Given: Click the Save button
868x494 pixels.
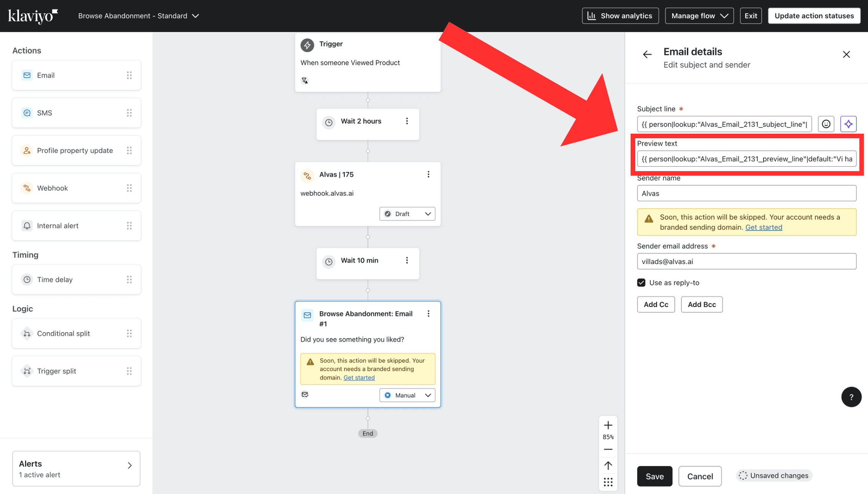Looking at the screenshot, I should (654, 476).
